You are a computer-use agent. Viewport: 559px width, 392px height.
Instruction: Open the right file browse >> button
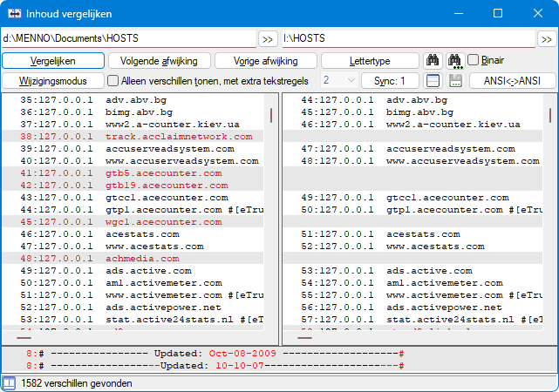coord(547,39)
